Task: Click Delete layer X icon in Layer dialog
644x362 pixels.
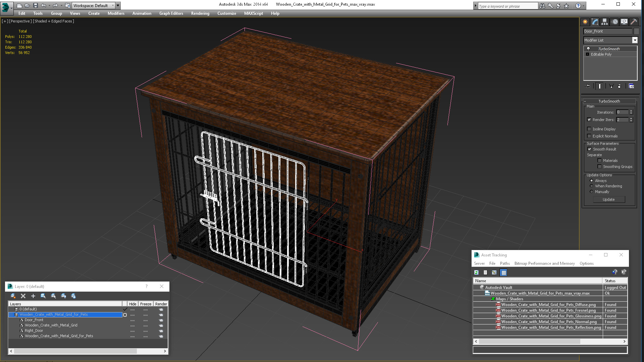Action: point(23,296)
